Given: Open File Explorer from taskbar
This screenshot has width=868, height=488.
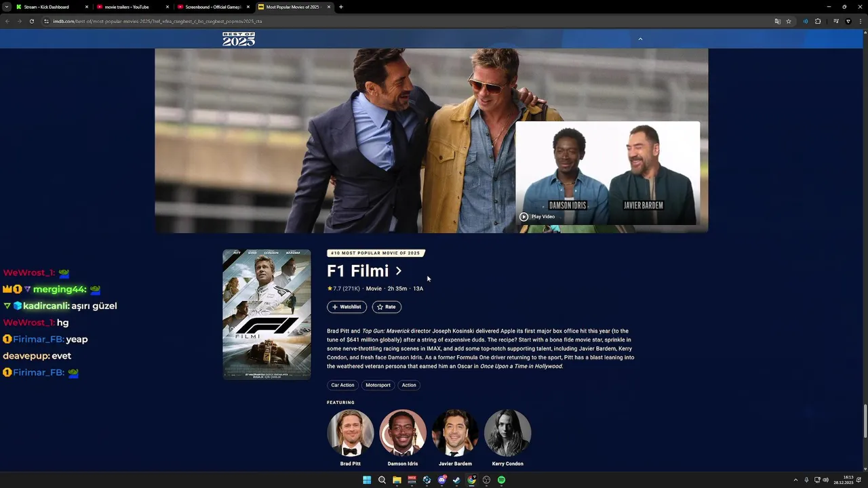Looking at the screenshot, I should tap(397, 480).
